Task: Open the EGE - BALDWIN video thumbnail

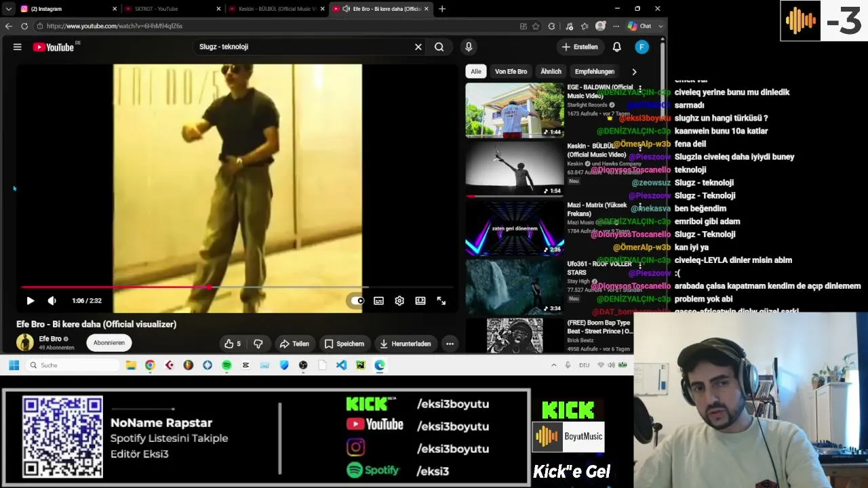Action: (x=514, y=110)
